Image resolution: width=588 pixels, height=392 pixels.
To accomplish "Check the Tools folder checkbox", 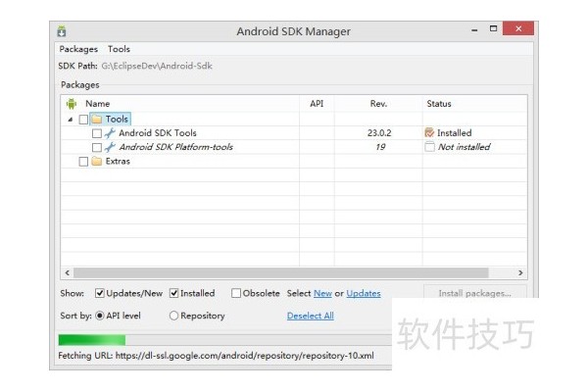I will pos(83,120).
